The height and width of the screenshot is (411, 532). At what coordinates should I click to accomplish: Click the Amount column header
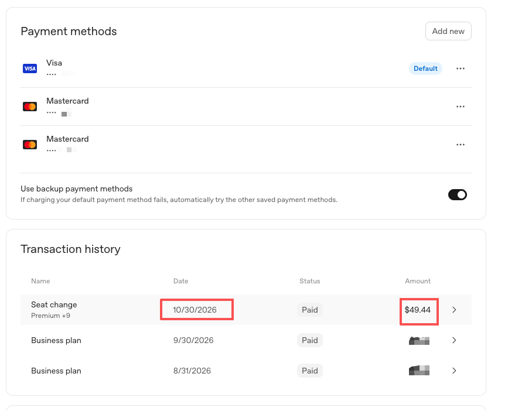tap(418, 281)
